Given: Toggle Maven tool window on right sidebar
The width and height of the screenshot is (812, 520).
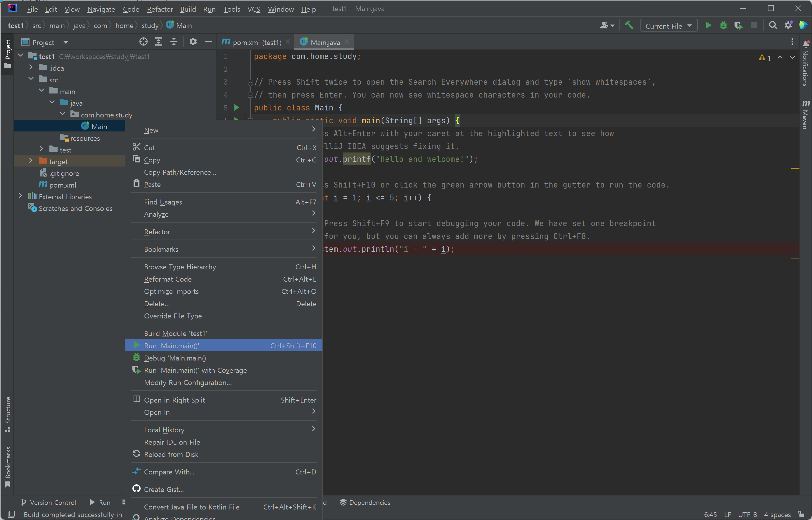Looking at the screenshot, I should (x=806, y=115).
